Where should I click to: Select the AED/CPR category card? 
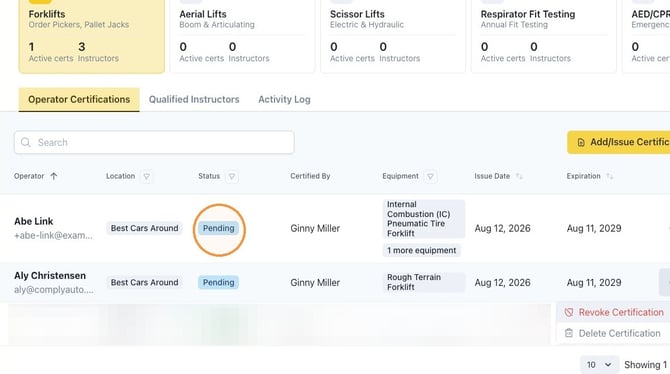646,36
